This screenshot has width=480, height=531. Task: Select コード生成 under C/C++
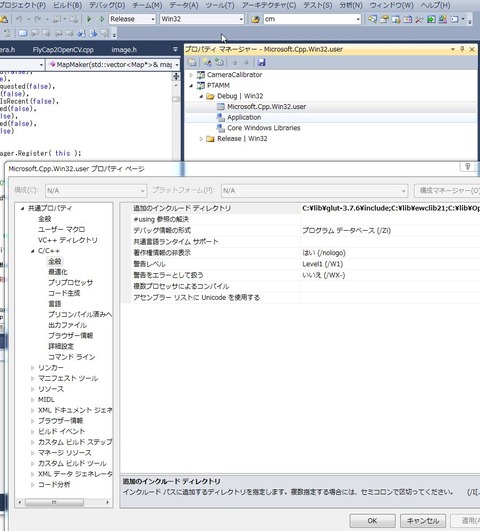coord(64,293)
